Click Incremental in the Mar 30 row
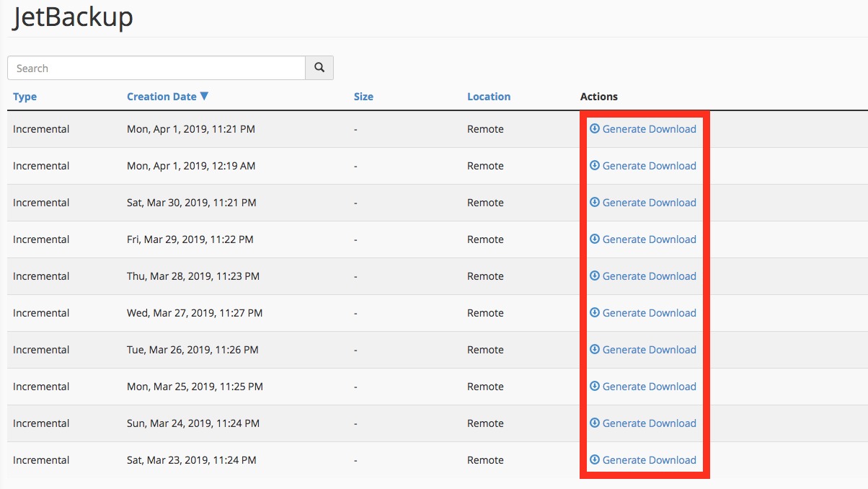Screen dimensions: 868x489 click(41, 203)
